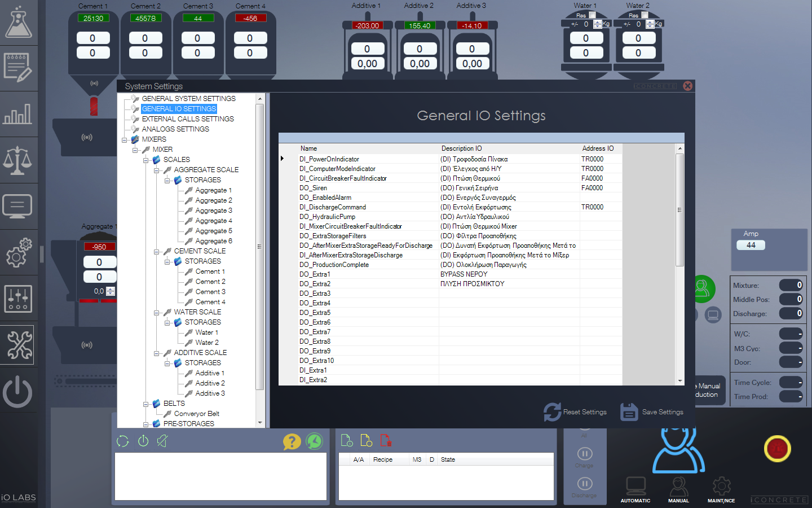Viewport: 812px width, 508px height.
Task: Select EXTERNAL CALLS SETTINGS in tree
Action: (188, 119)
